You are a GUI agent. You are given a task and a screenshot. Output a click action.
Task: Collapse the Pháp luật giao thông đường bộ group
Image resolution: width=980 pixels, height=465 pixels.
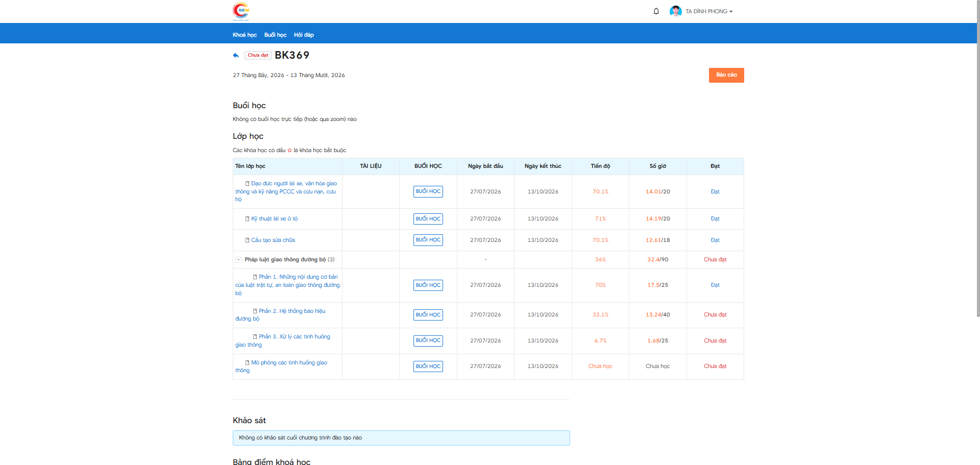pyautogui.click(x=238, y=260)
